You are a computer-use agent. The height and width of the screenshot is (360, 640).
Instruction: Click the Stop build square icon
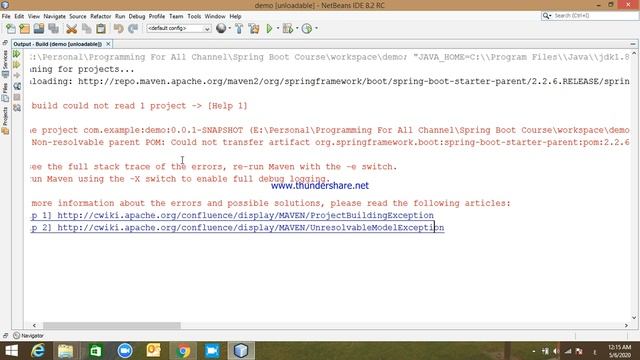17,97
